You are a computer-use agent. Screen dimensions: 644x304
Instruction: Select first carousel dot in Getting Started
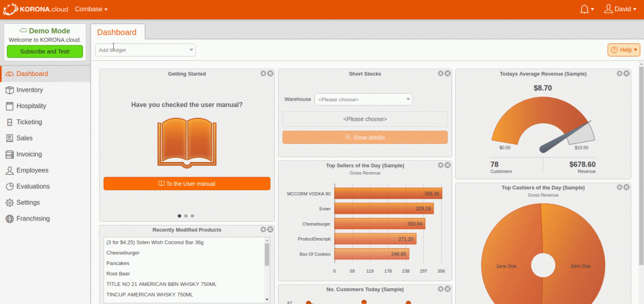pos(179,215)
